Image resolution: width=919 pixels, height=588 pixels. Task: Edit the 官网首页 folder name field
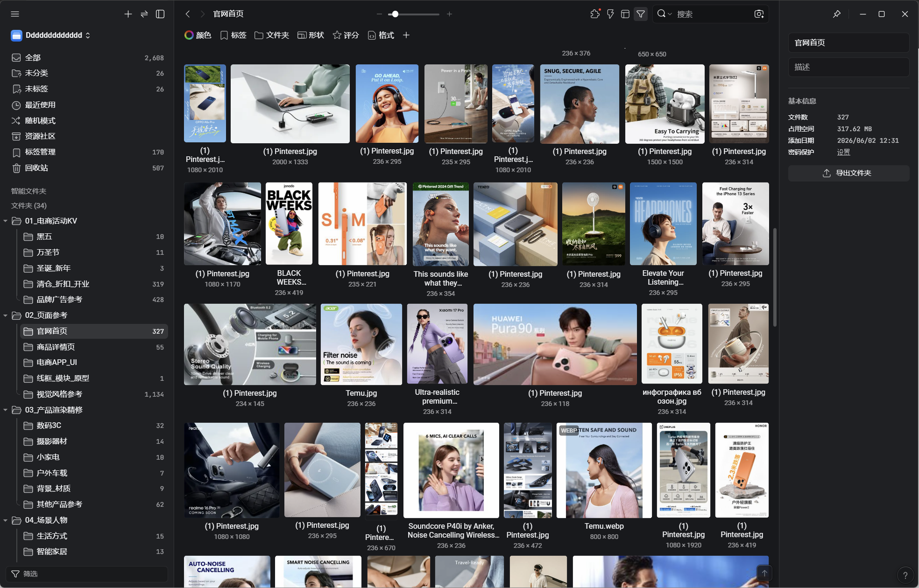(848, 42)
